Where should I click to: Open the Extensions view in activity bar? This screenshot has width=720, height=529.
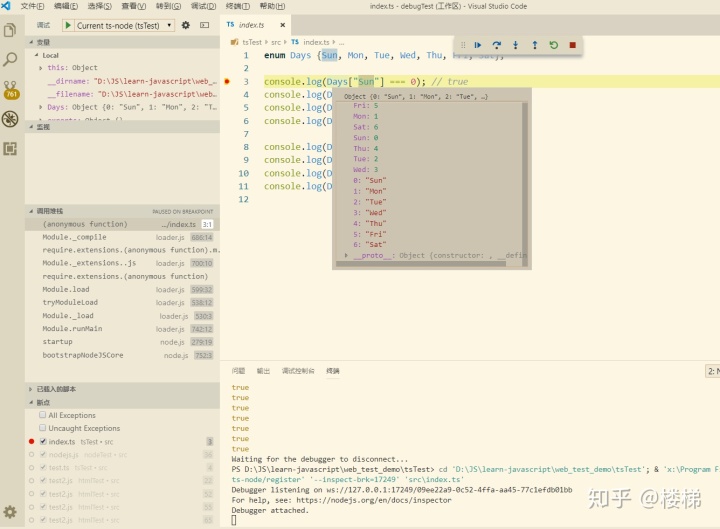(x=10, y=148)
